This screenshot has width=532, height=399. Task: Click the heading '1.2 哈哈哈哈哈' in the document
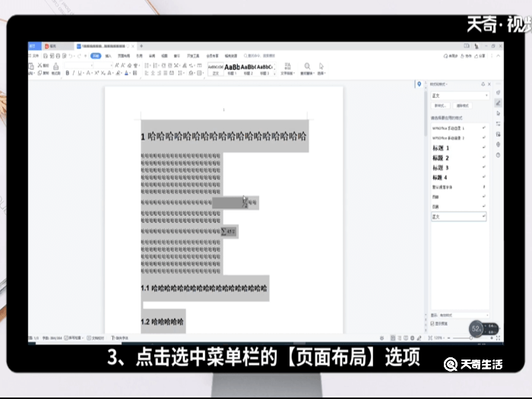[x=162, y=321]
